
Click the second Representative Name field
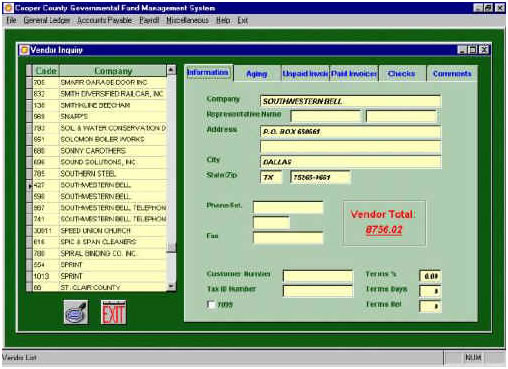[x=401, y=116]
